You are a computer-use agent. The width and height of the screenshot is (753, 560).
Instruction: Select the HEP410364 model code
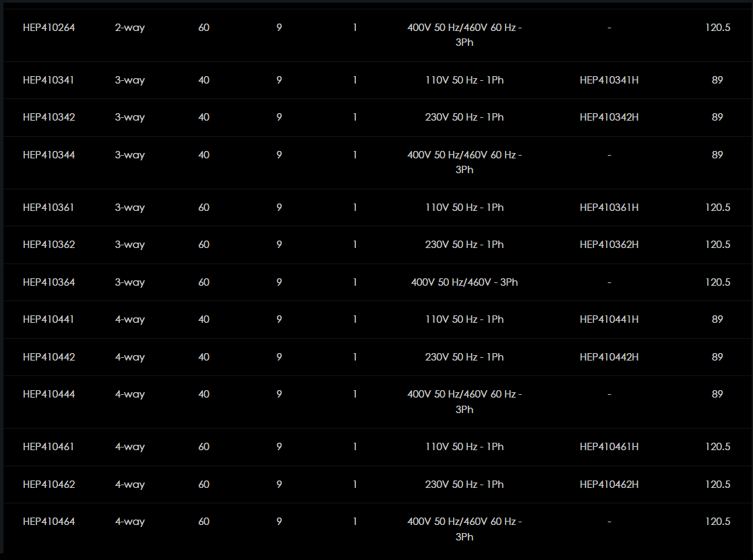49,282
